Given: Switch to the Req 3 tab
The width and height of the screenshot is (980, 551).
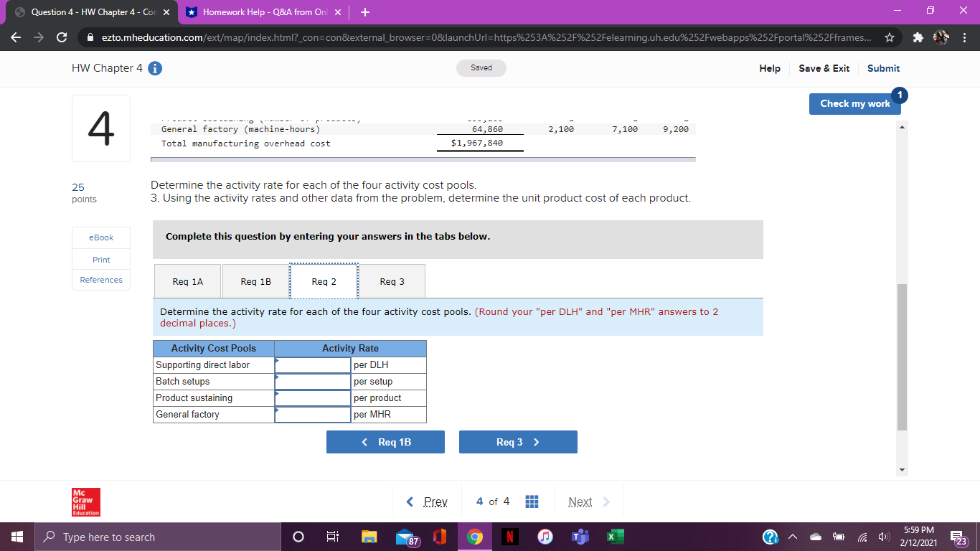Looking at the screenshot, I should pyautogui.click(x=392, y=281).
